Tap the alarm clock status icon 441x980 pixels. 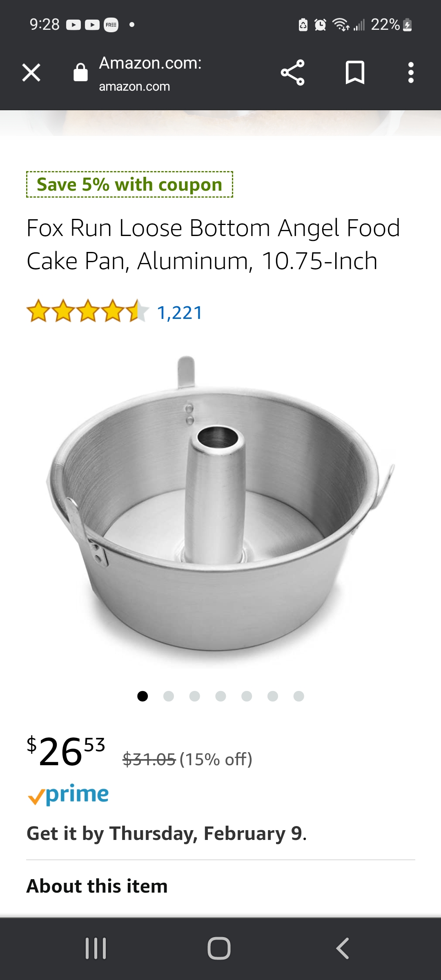click(321, 25)
